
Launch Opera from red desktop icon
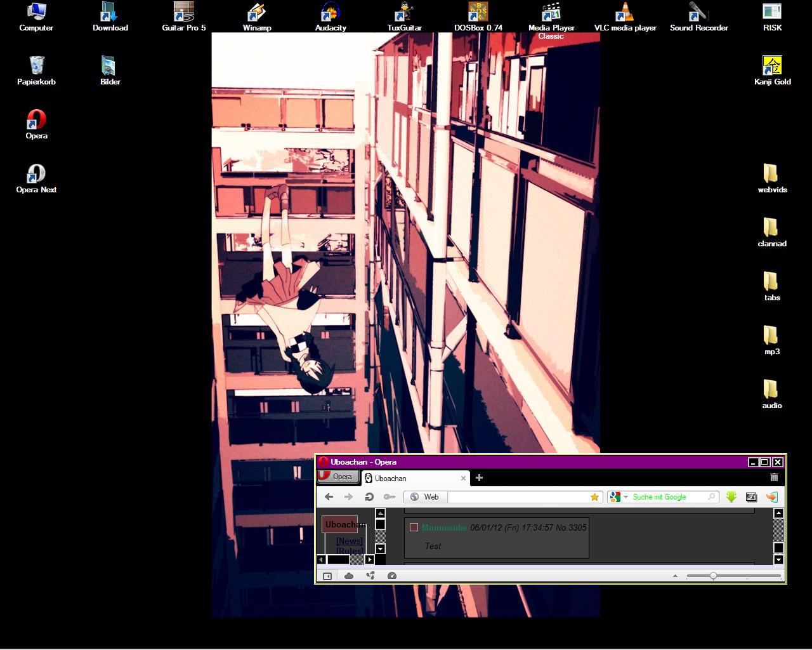point(36,124)
